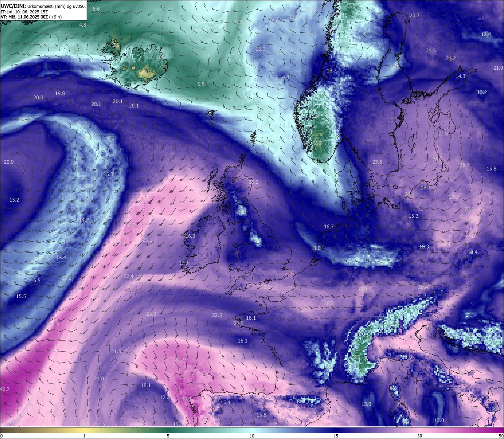
Task: Select the 21.2 value label
Action: tap(451, 58)
